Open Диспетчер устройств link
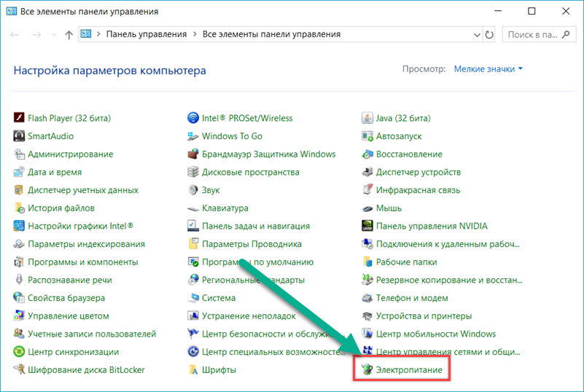Viewport: 584px width, 392px height. tap(418, 172)
